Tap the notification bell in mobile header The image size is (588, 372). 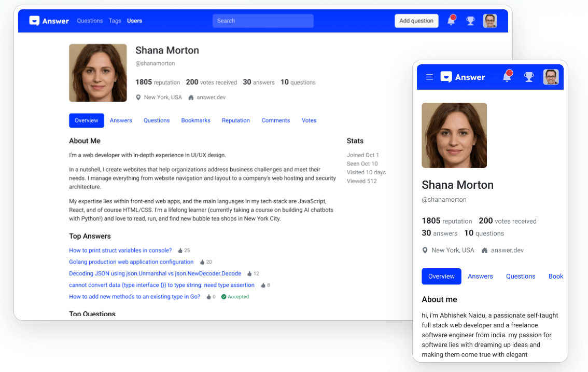point(507,77)
